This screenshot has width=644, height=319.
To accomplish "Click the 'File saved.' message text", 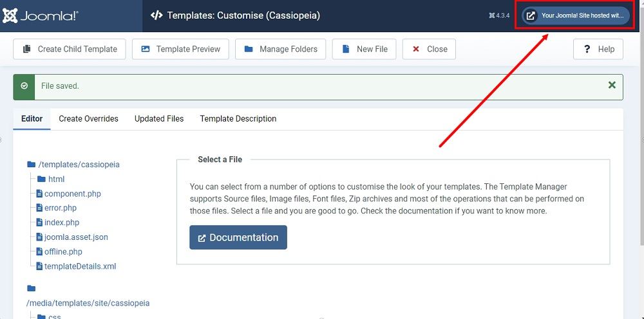I will coord(60,86).
